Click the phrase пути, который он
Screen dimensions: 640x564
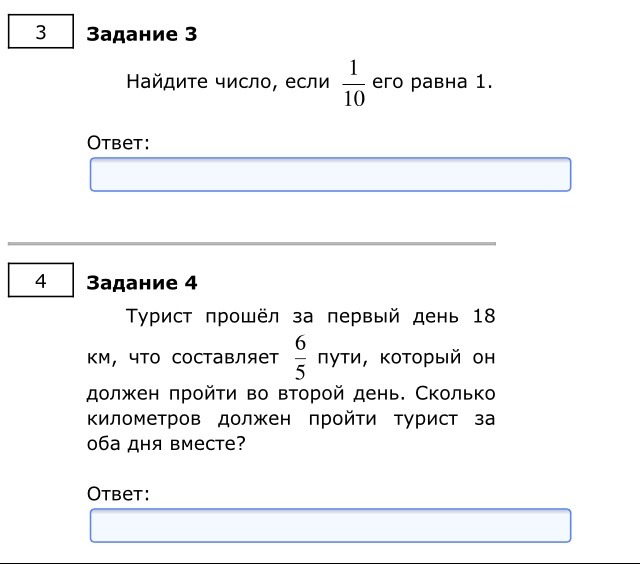tap(406, 357)
